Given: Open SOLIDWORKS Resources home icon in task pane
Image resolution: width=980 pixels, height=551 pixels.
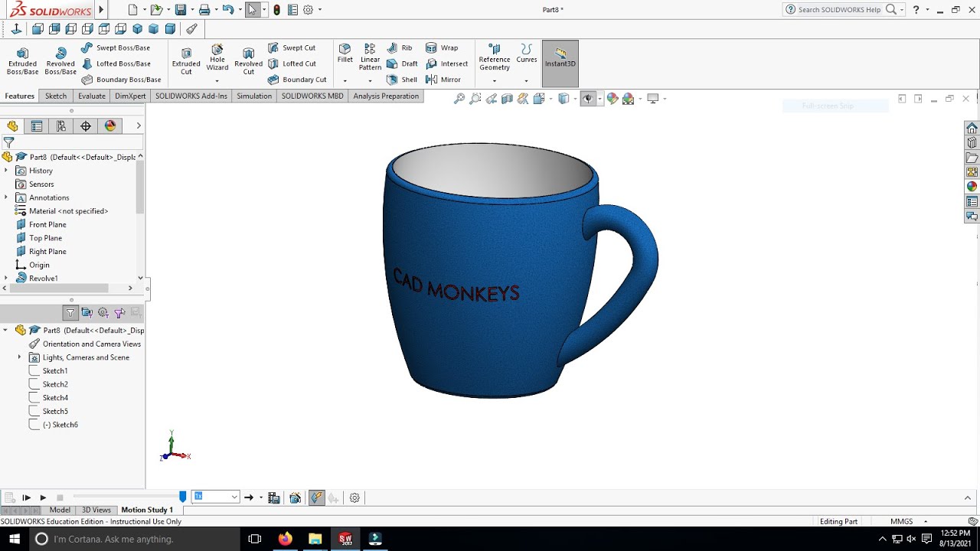Looking at the screenshot, I should (x=972, y=128).
